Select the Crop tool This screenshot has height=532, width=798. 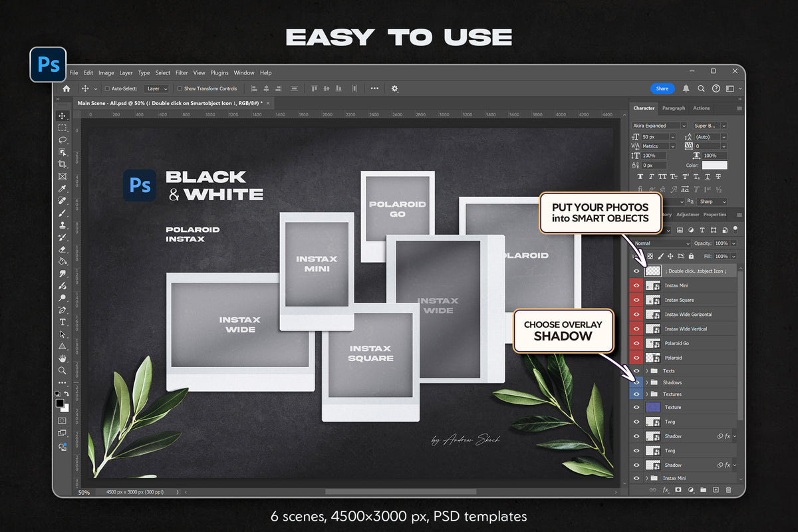pyautogui.click(x=63, y=164)
